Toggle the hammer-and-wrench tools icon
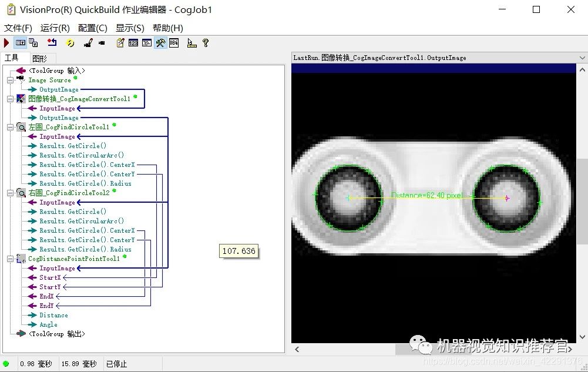This screenshot has width=588, height=372. click(x=160, y=43)
